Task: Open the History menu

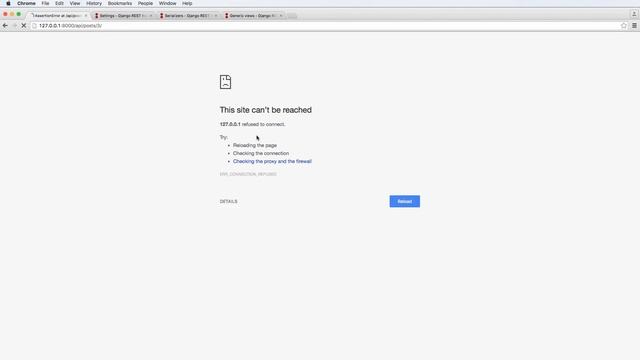Action: coord(94,3)
